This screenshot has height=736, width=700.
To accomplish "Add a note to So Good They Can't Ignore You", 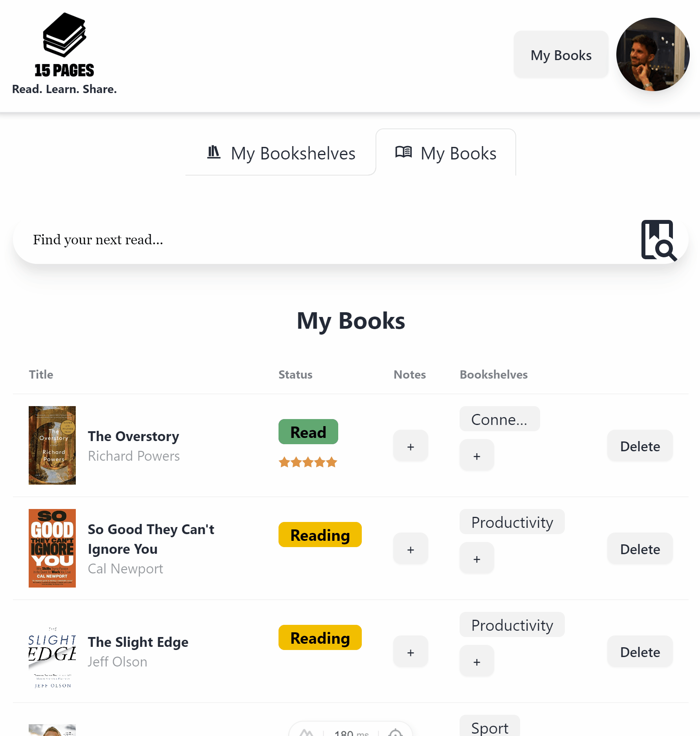I will [x=410, y=549].
